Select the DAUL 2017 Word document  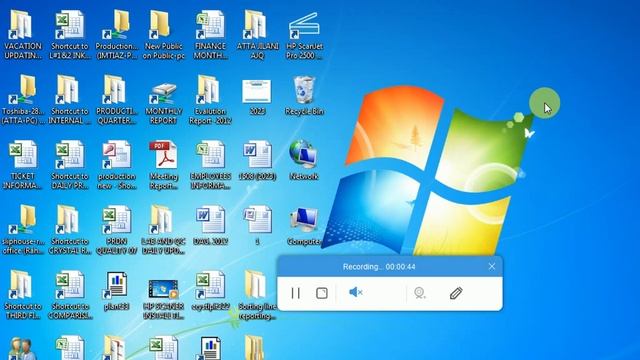(x=211, y=225)
